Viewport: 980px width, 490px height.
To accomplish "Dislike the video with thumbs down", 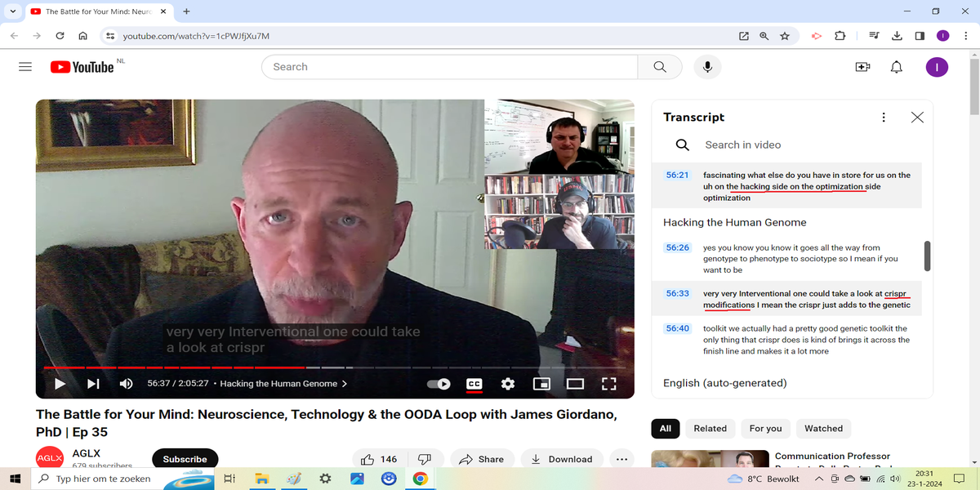I will point(425,459).
